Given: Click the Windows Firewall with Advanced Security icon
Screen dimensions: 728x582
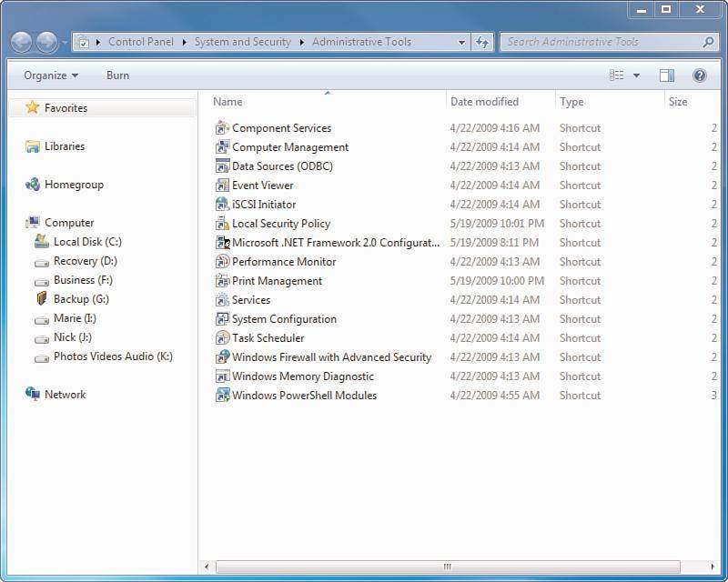Looking at the screenshot, I should tap(222, 356).
